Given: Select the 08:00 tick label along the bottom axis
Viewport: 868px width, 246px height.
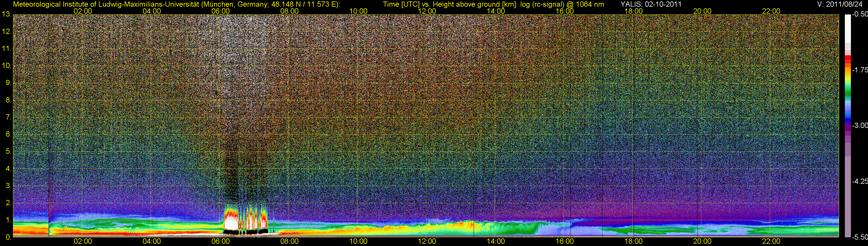Looking at the screenshot, I should pos(289,241).
